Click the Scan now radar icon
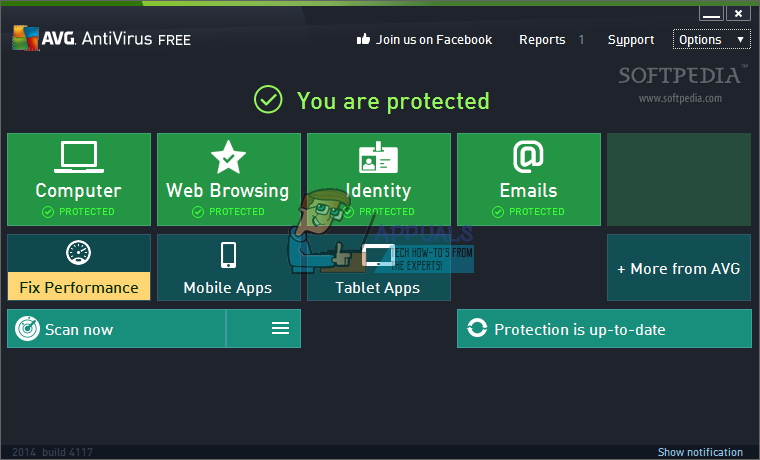Viewport: 760px width, 460px height. [27, 329]
